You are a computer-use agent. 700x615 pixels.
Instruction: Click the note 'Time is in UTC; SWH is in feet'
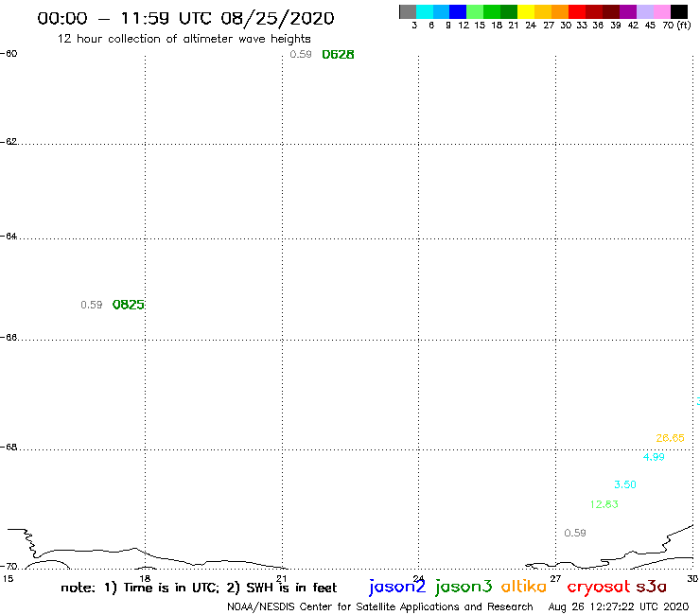199,588
